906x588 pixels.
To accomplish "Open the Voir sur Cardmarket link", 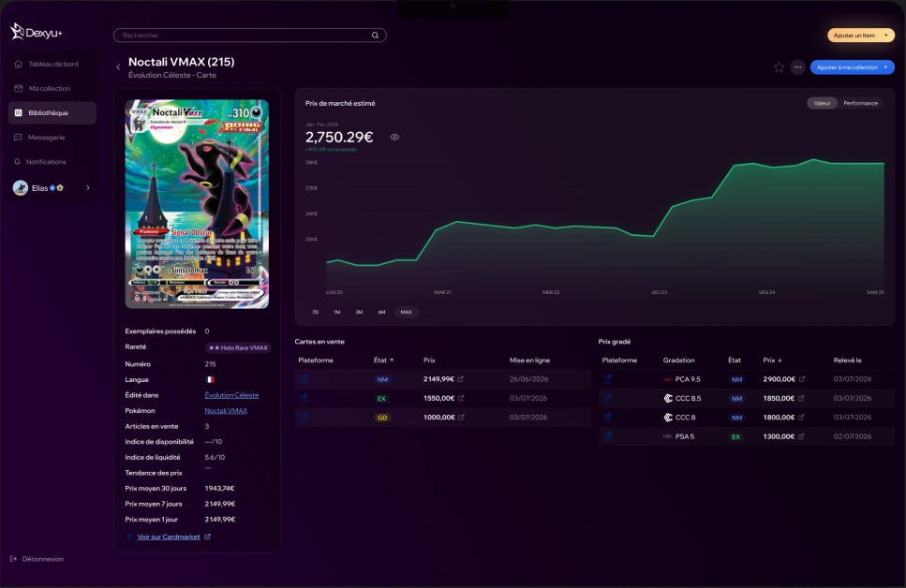I will pos(169,537).
